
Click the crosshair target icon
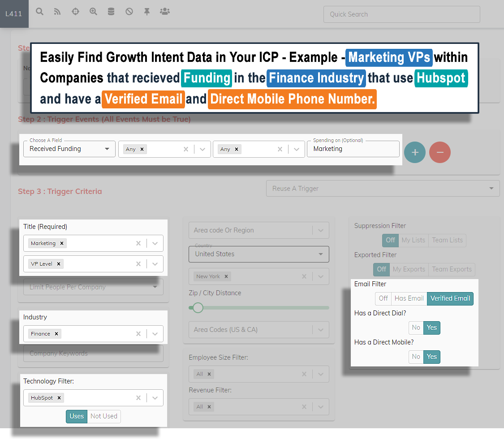point(75,12)
